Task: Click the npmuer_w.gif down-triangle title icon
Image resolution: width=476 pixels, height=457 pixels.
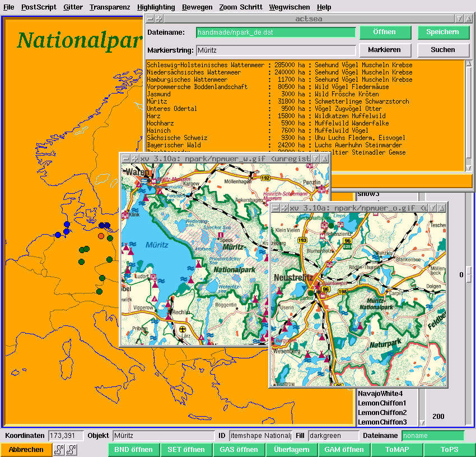Action: [x=315, y=158]
